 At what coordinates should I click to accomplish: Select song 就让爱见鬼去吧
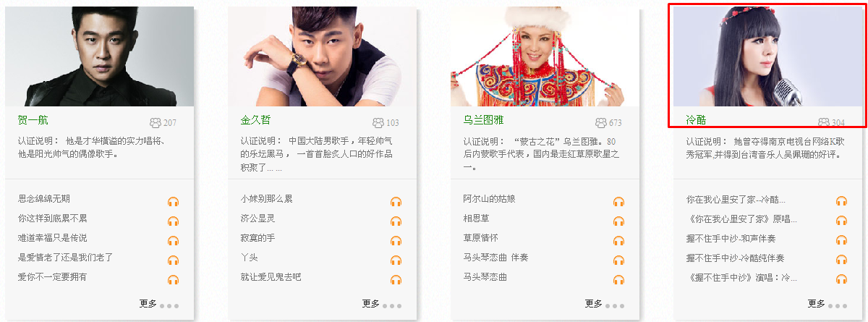coord(271,277)
